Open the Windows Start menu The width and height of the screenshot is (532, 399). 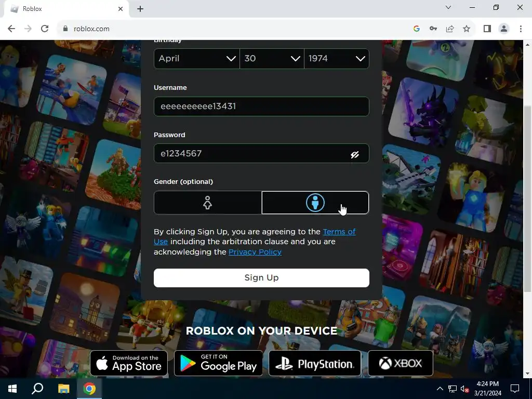click(x=12, y=389)
